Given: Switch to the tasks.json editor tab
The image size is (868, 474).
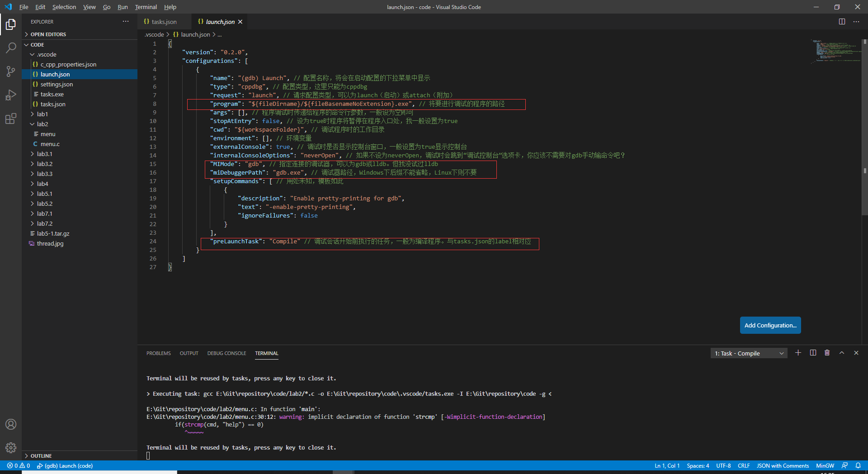Looking at the screenshot, I should [x=164, y=22].
